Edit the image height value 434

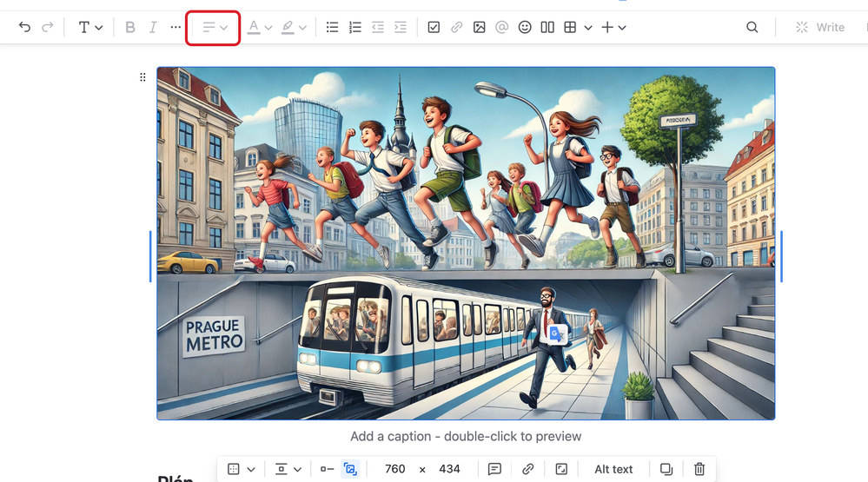(449, 469)
